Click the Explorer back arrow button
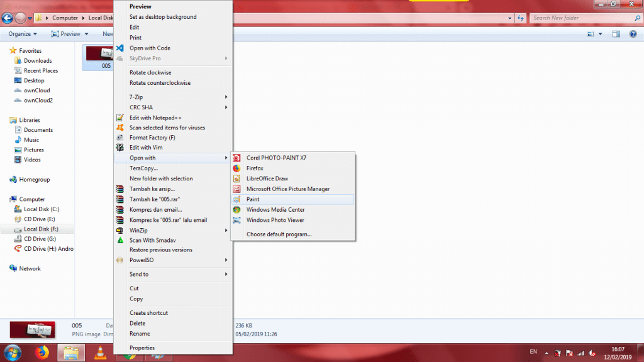This screenshot has height=362, width=644. [8, 18]
